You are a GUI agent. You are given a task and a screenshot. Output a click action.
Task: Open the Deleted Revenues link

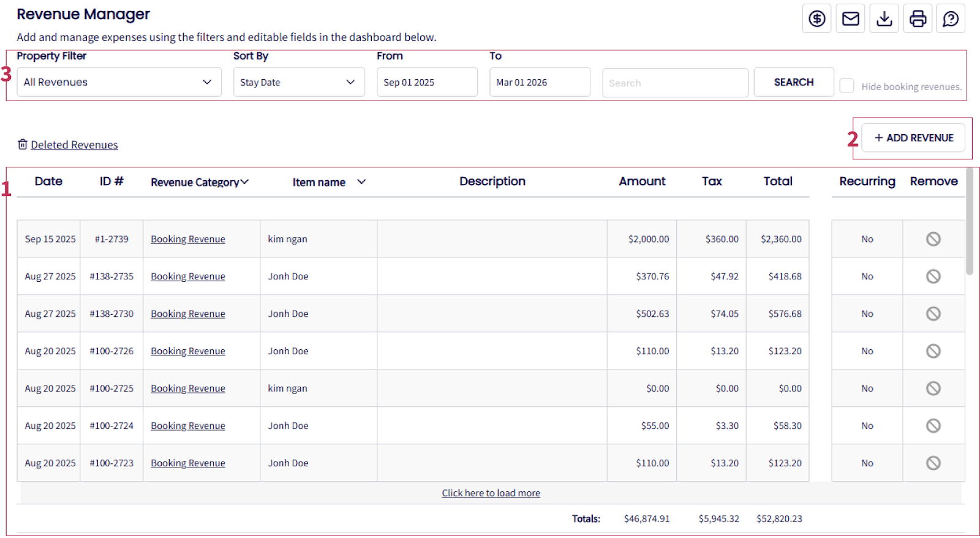tap(74, 145)
